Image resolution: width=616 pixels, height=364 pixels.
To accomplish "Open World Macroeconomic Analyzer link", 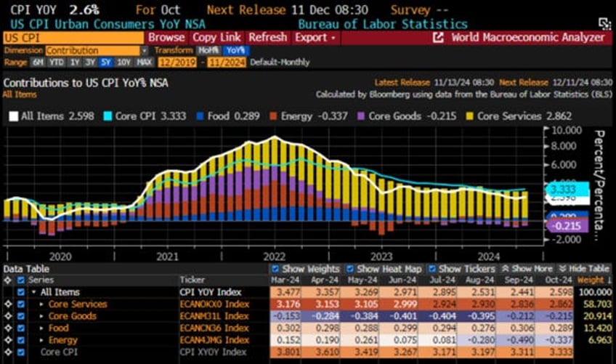I will tap(527, 38).
